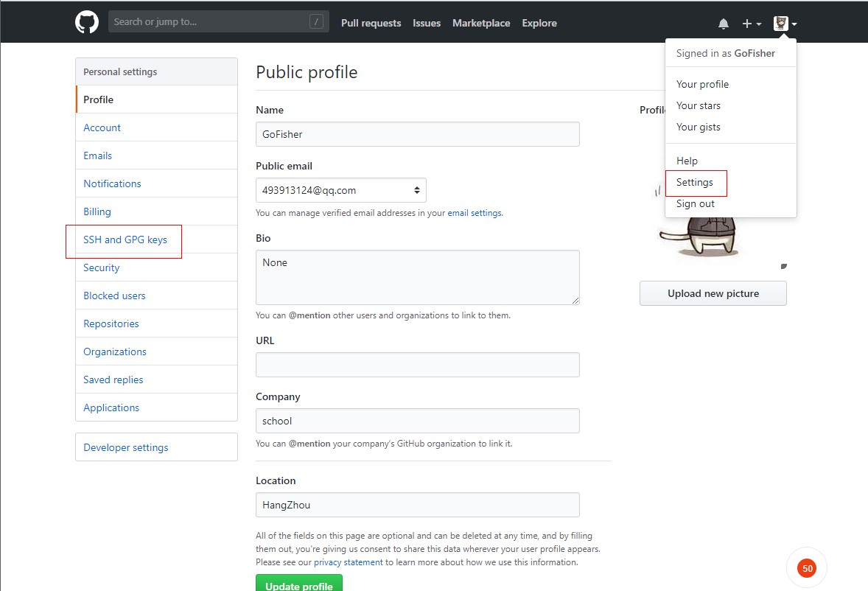Image resolution: width=868 pixels, height=591 pixels.
Task: Click the green Update profile button
Action: click(x=299, y=584)
